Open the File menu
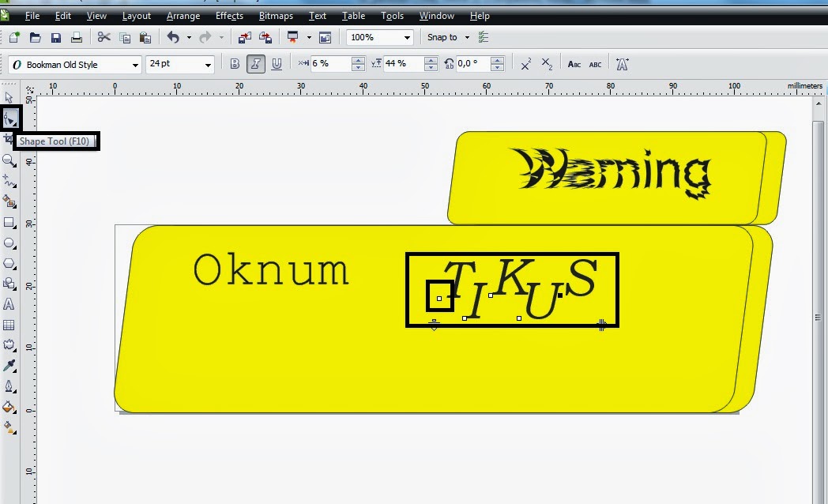The height and width of the screenshot is (504, 828). coord(32,16)
